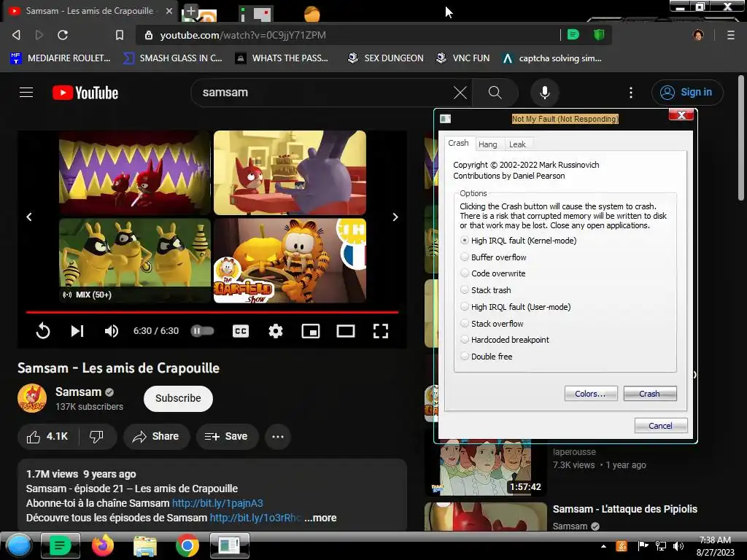Viewport: 747px width, 560px height.
Task: Open the green chat extension icon
Action: tap(573, 35)
